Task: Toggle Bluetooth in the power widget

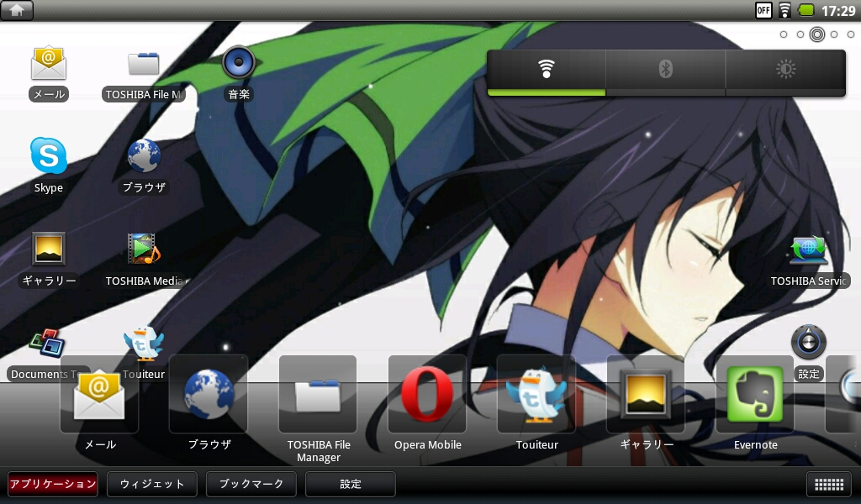Action: 666,72
